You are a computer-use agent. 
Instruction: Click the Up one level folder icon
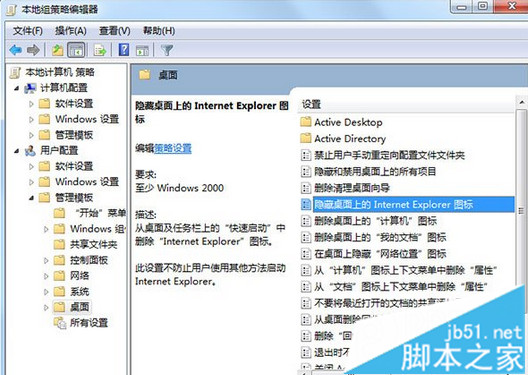[x=58, y=50]
